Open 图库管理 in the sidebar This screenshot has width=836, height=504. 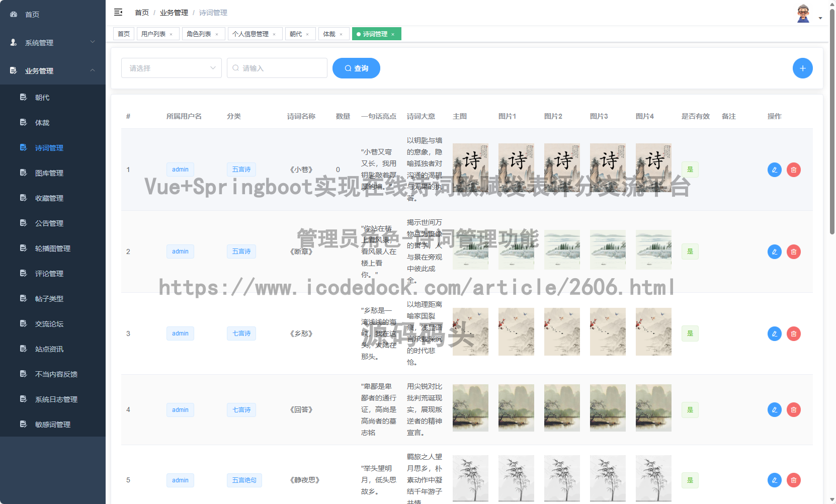[x=49, y=173]
